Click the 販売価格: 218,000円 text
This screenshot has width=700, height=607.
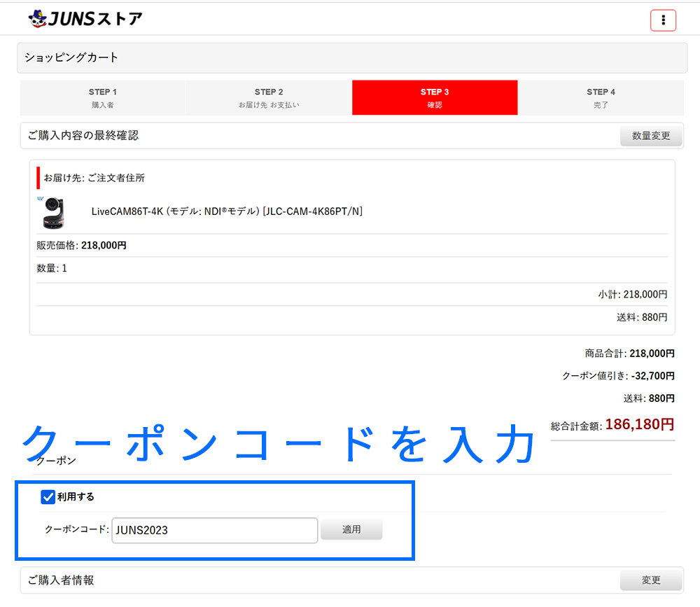[81, 245]
